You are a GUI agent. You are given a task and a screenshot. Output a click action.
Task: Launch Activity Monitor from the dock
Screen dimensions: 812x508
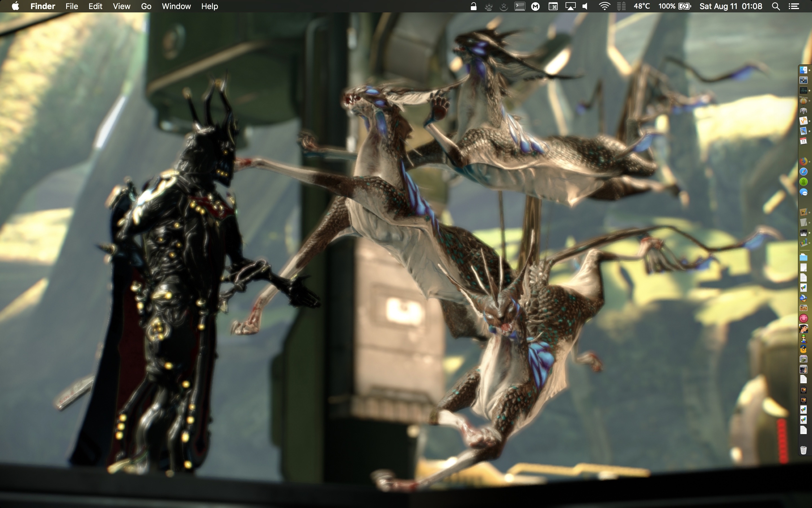tap(803, 90)
